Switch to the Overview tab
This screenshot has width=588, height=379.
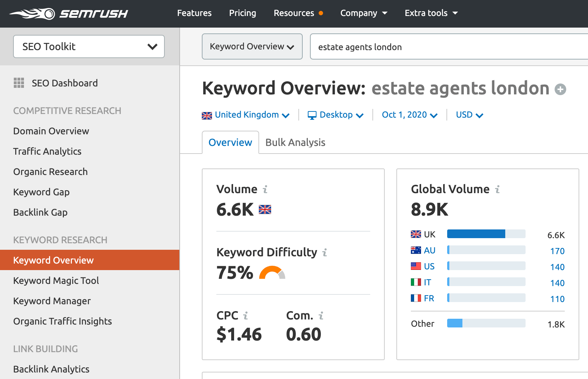230,142
